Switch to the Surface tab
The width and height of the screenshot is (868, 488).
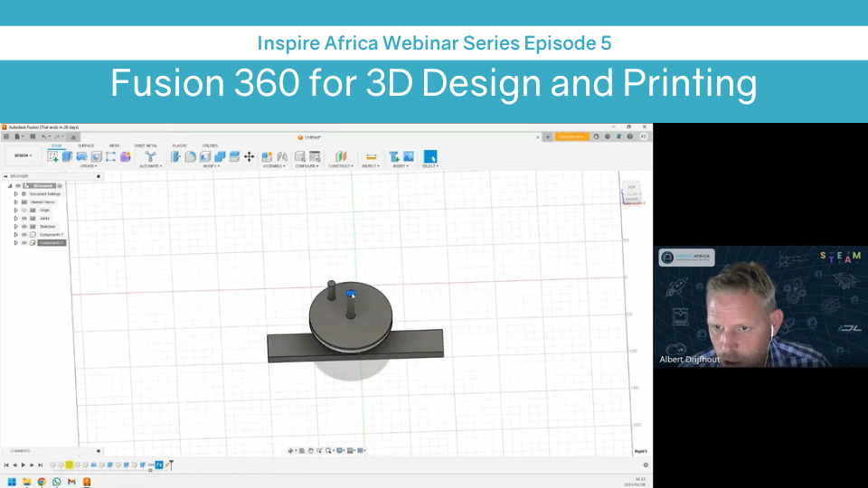(86, 145)
